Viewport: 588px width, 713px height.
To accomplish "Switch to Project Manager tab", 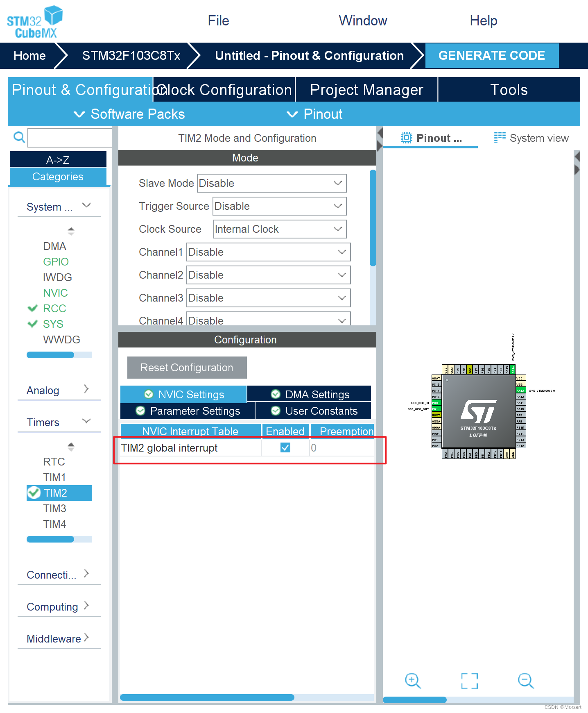I will (366, 90).
